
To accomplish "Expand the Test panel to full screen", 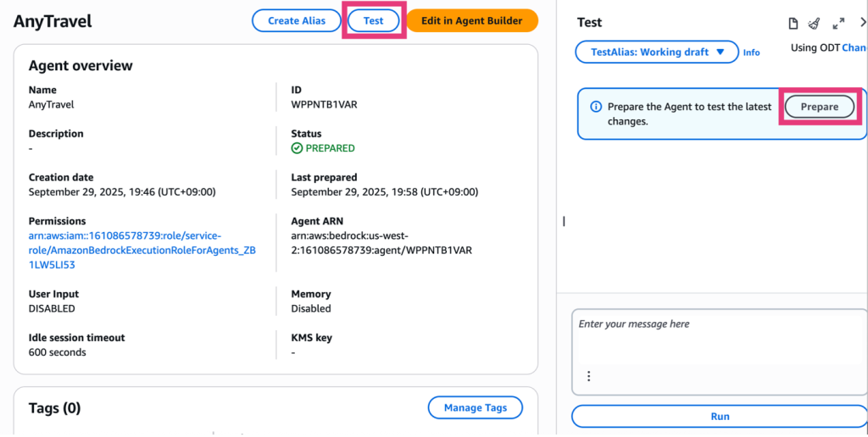I will pyautogui.click(x=838, y=23).
